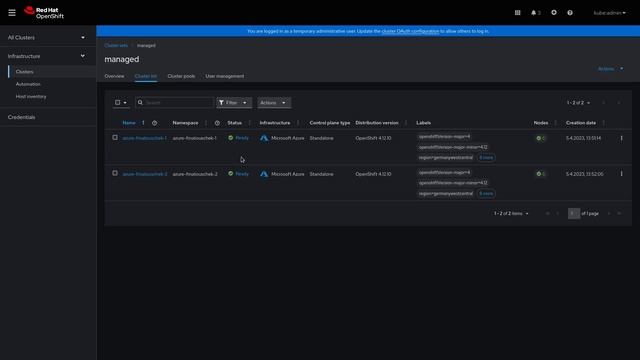Click the green Ready check icon for azure-fmatouschek-2
Screen dimensions: 640x360
point(231,173)
